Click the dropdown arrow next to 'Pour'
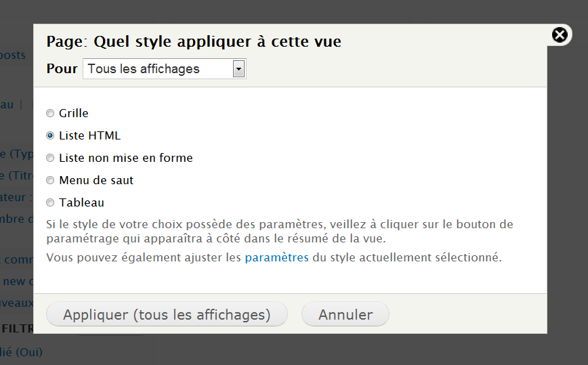The image size is (588, 365). tap(238, 69)
